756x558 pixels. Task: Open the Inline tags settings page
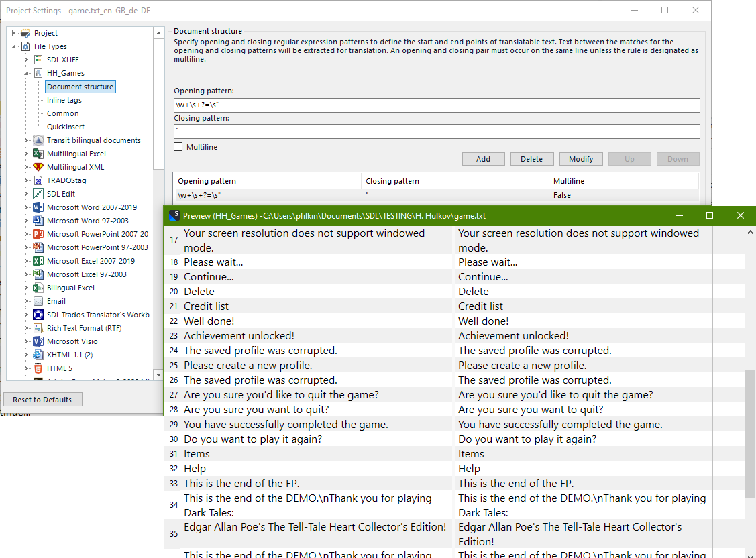(64, 100)
